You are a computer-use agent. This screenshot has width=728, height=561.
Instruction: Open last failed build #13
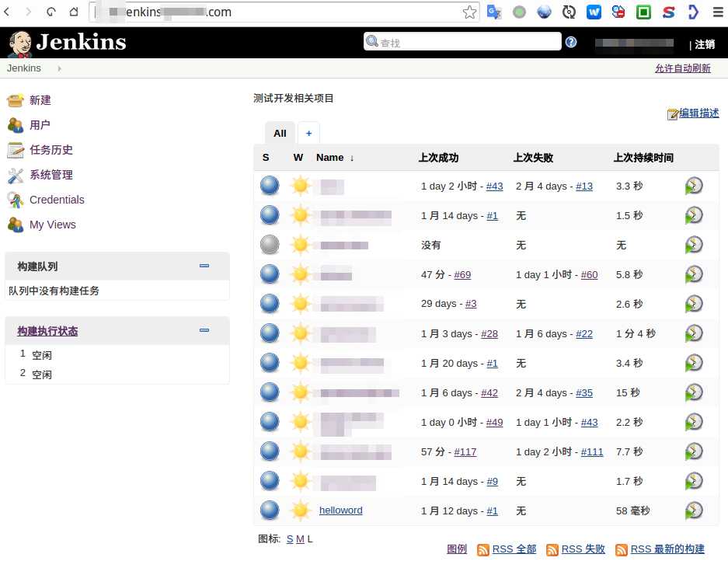pyautogui.click(x=584, y=186)
